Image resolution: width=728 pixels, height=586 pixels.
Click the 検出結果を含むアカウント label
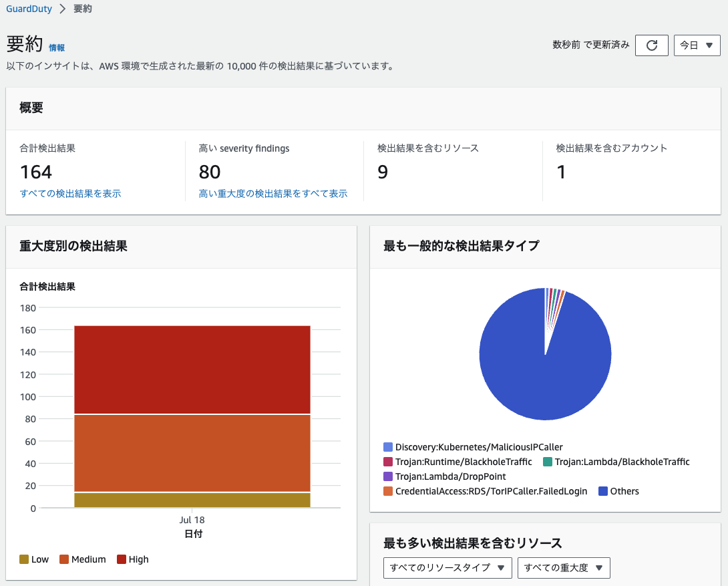coord(612,148)
